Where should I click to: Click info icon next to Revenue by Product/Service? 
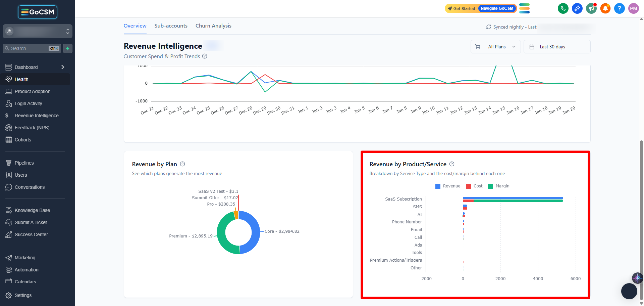[452, 164]
